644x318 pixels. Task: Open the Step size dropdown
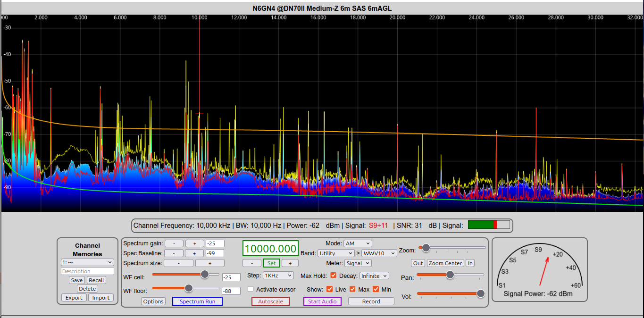coord(278,275)
